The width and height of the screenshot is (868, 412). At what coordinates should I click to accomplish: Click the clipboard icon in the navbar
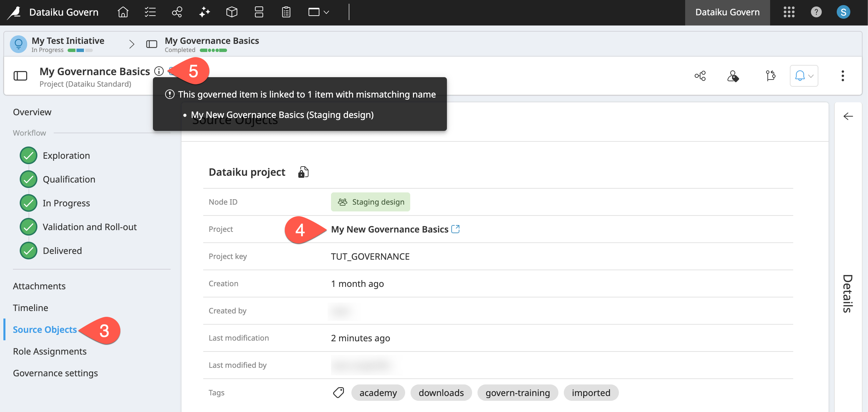pos(285,12)
